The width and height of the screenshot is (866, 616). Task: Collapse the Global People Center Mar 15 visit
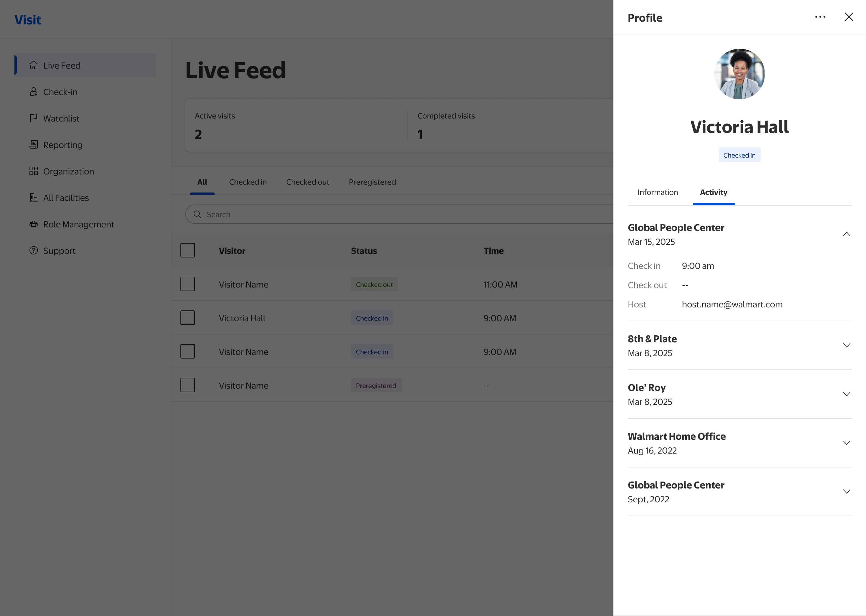point(847,234)
